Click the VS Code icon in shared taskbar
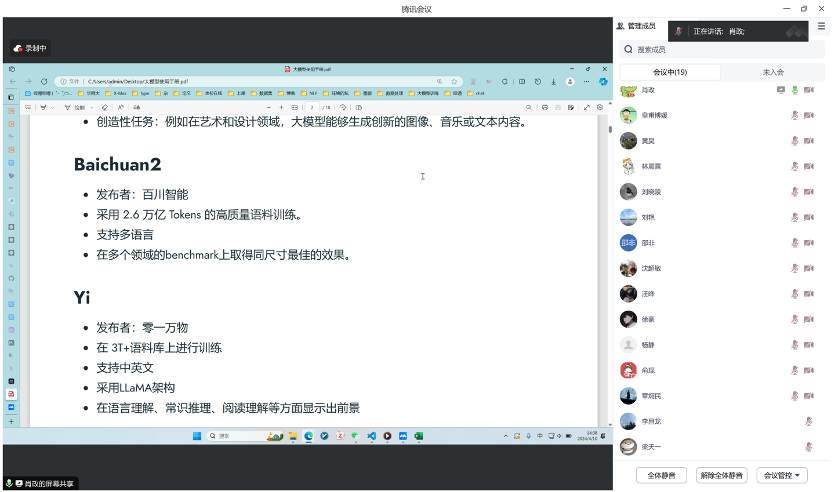Viewport: 832px width, 492px height. (x=371, y=436)
